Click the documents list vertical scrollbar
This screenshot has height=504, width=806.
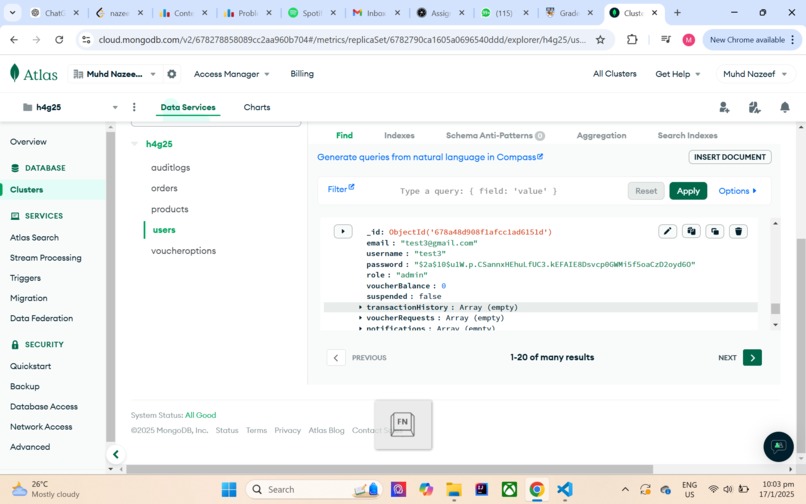coord(775,309)
